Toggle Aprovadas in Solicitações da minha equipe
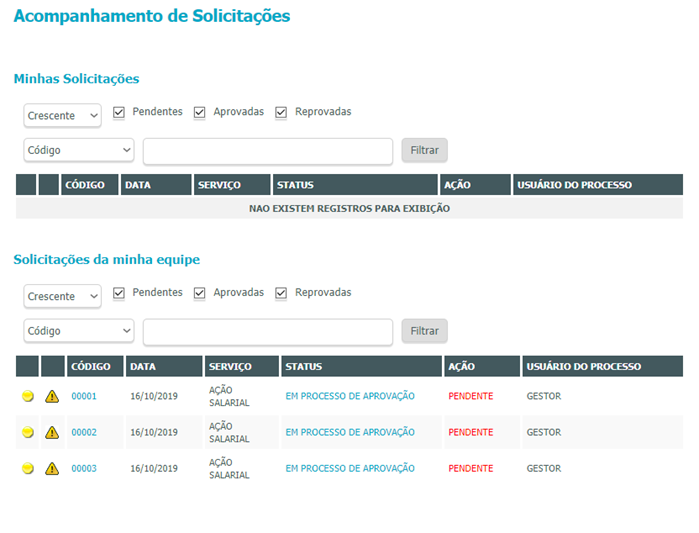 199,293
